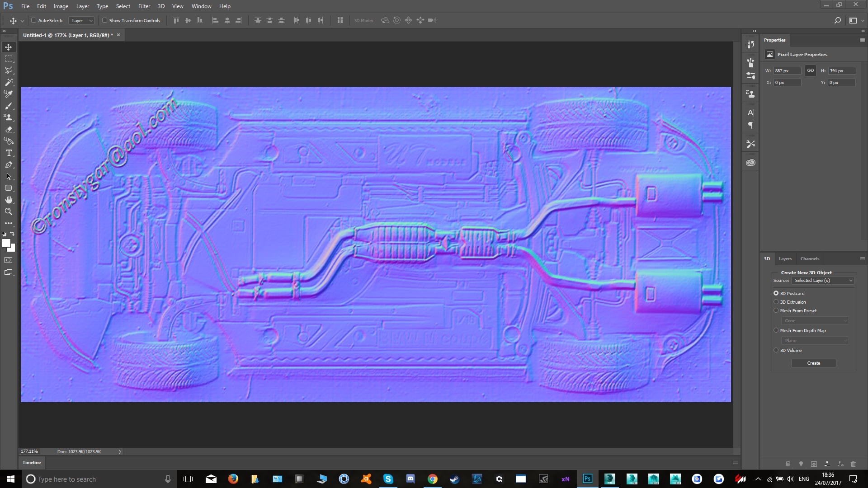Switch to the Channels tab
Viewport: 868px width, 488px height.
[810, 259]
